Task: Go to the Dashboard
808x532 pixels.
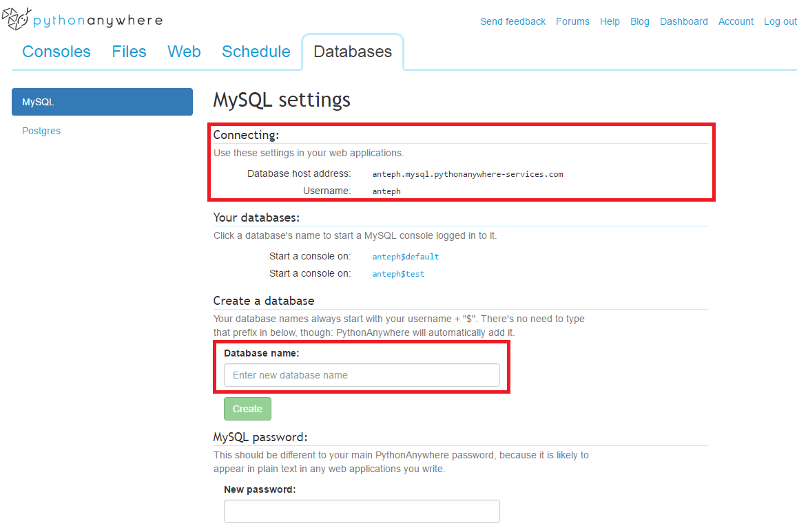Action: pos(683,21)
